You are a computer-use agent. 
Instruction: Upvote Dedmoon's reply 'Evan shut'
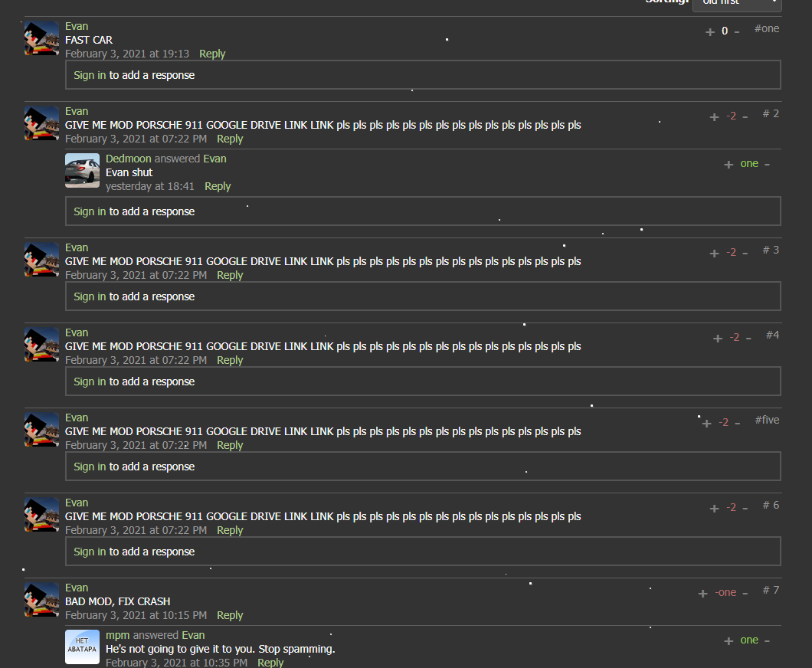pos(729,165)
